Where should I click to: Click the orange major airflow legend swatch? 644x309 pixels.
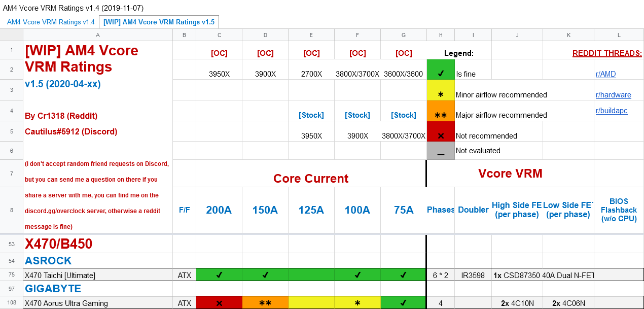click(x=441, y=111)
